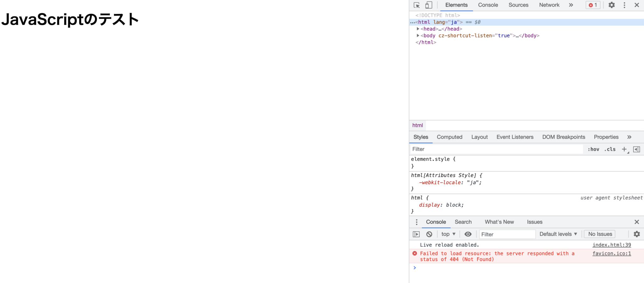Clear the console with the block icon

click(x=429, y=234)
